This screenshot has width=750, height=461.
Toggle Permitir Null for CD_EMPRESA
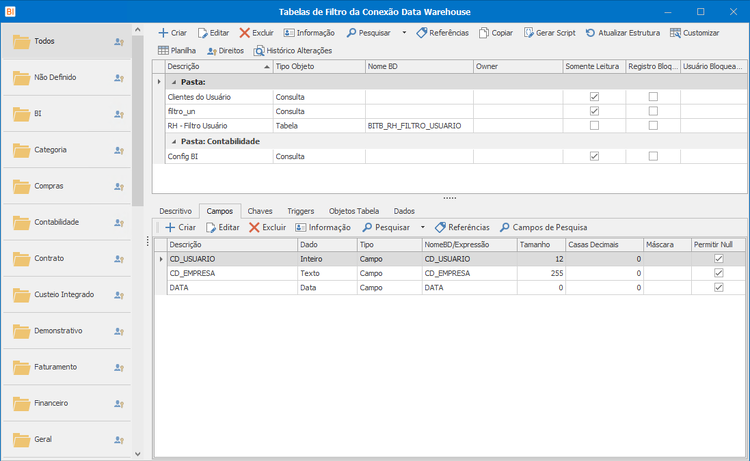(718, 273)
